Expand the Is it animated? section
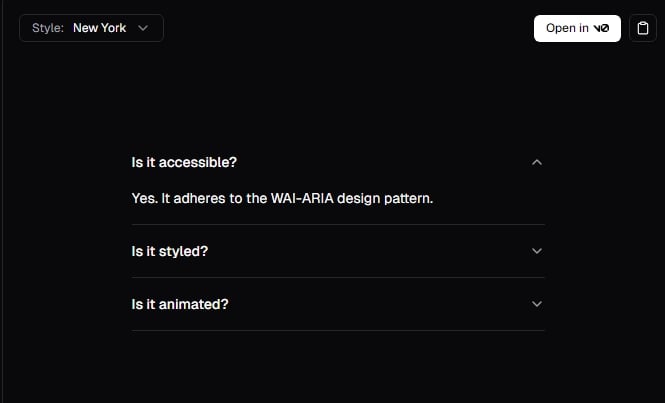665x403 pixels. 338,304
